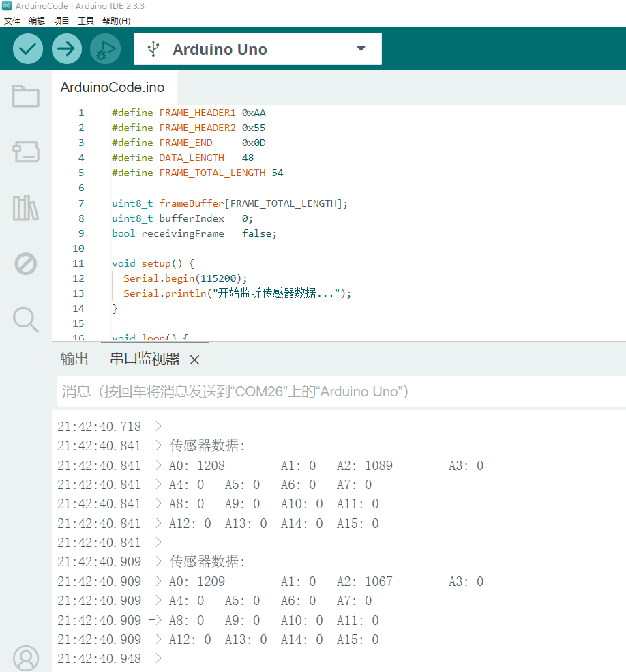
Task: Click timestamp 21:42:40.718 in serial monitor
Action: coord(99,426)
